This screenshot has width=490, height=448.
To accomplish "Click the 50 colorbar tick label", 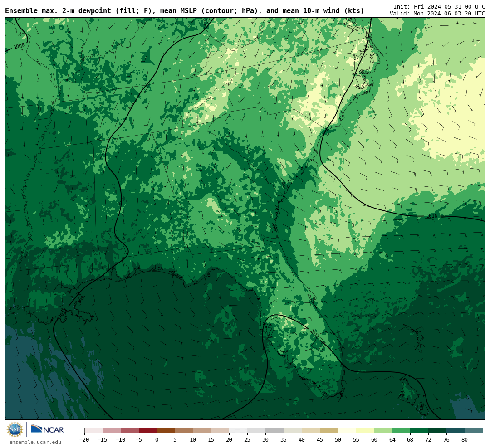I will pyautogui.click(x=338, y=440).
